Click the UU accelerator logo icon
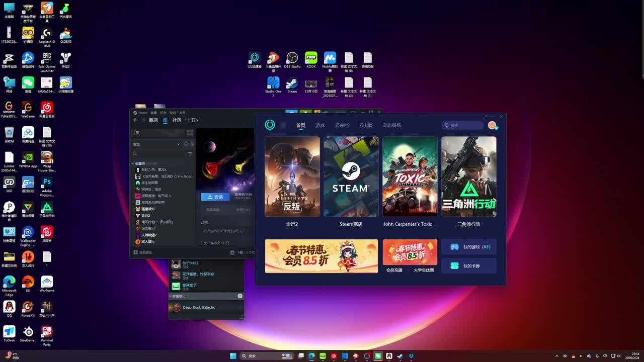This screenshot has height=362, width=644. pyautogui.click(x=270, y=125)
